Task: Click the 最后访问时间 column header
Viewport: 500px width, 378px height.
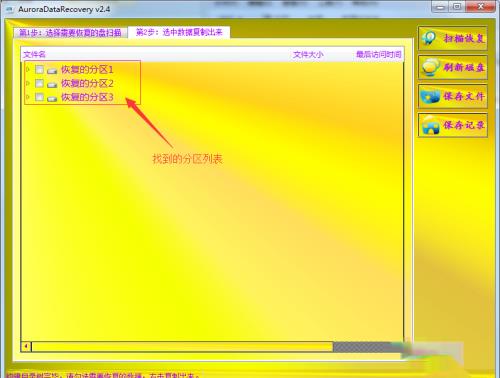Action: tap(379, 54)
